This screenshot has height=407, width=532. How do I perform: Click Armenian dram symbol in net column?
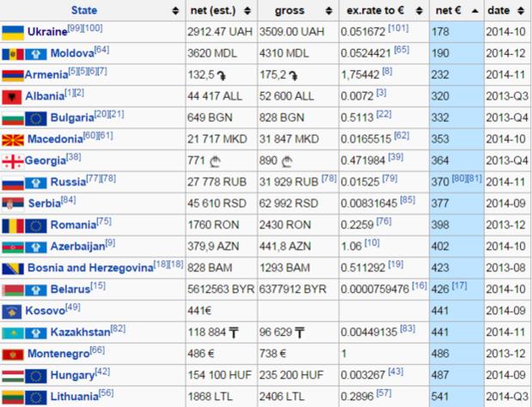click(x=221, y=76)
